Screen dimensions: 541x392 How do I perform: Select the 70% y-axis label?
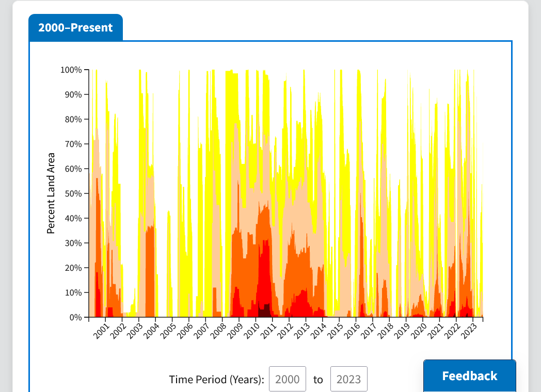73,144
